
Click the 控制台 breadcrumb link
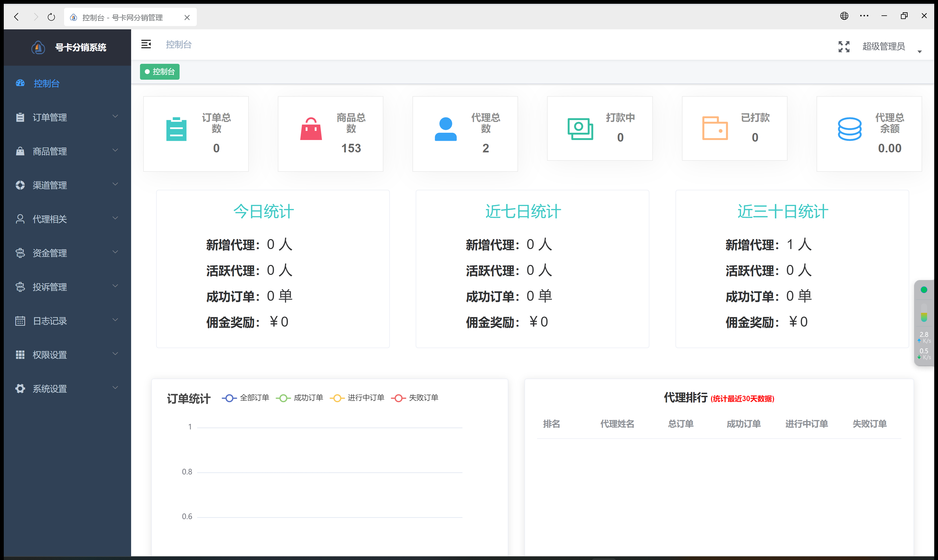[178, 44]
